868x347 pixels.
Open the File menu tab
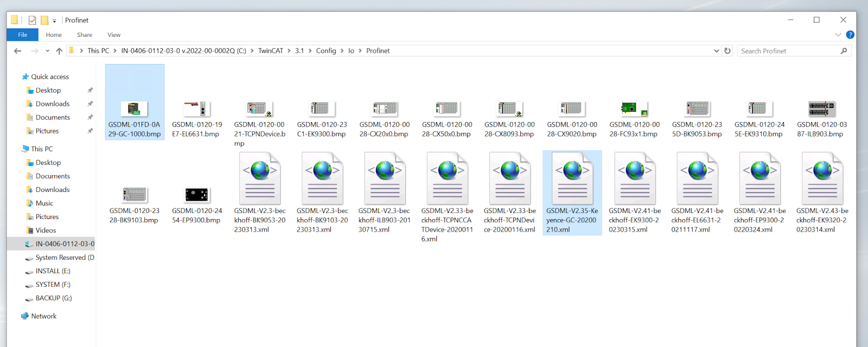tap(22, 35)
